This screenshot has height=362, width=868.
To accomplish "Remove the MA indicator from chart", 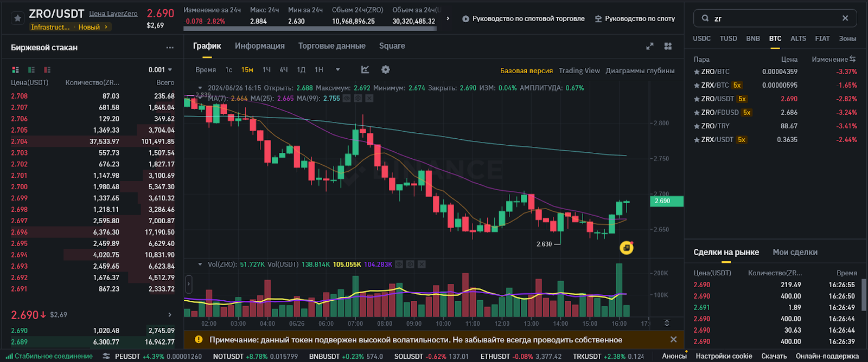I will click(x=369, y=98).
